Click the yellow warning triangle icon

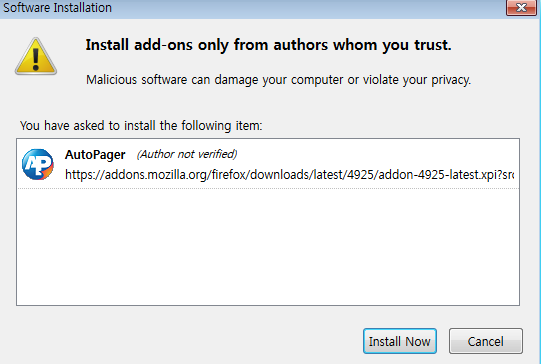click(36, 56)
